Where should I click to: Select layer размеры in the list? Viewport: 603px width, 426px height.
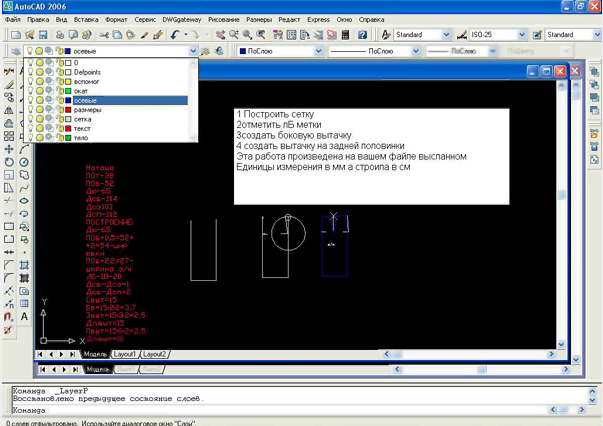(89, 110)
